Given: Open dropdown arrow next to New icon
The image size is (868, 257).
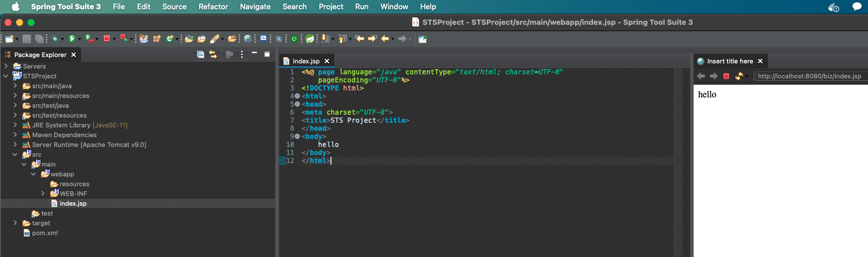Looking at the screenshot, I should [x=17, y=39].
